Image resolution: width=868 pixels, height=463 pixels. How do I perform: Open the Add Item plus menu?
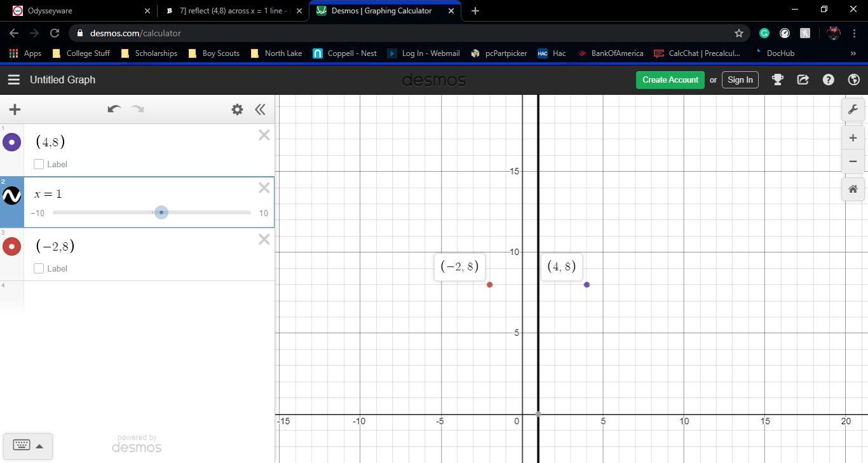[15, 109]
